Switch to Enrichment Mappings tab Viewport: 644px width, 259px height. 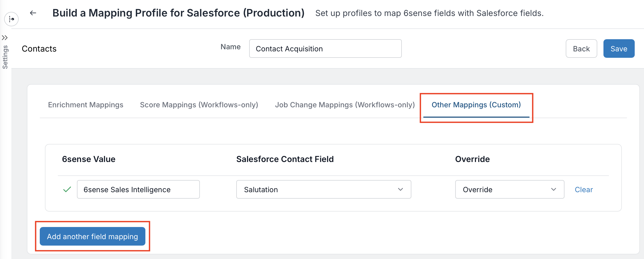click(x=86, y=105)
